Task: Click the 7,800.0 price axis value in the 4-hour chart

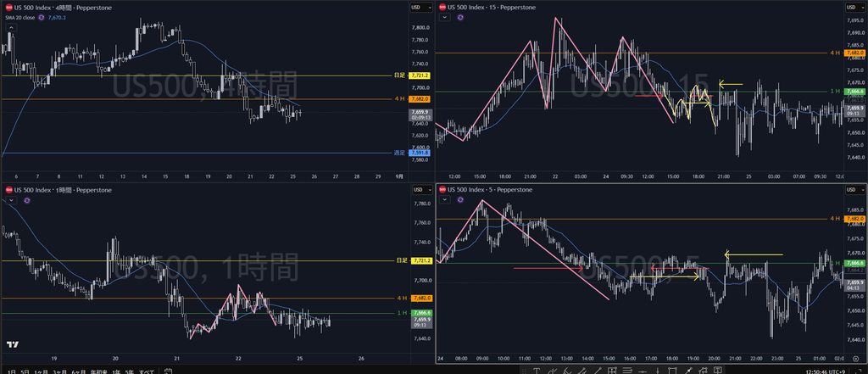Action: click(421, 28)
